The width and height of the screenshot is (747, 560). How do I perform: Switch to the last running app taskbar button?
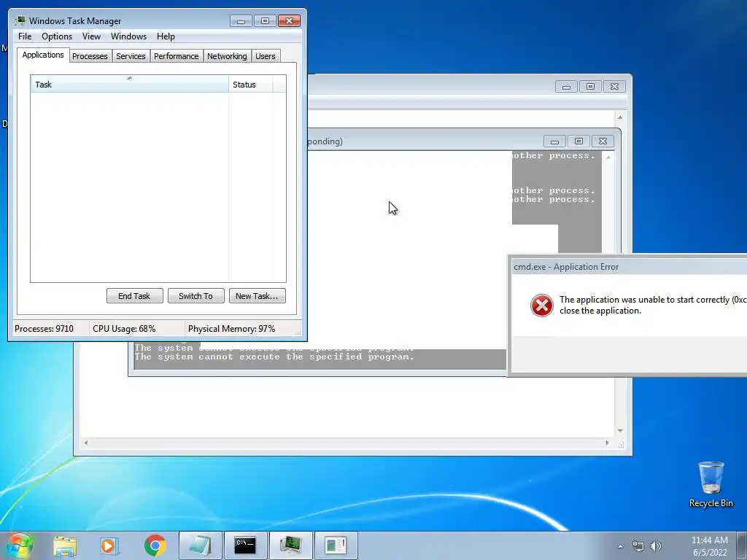[336, 545]
